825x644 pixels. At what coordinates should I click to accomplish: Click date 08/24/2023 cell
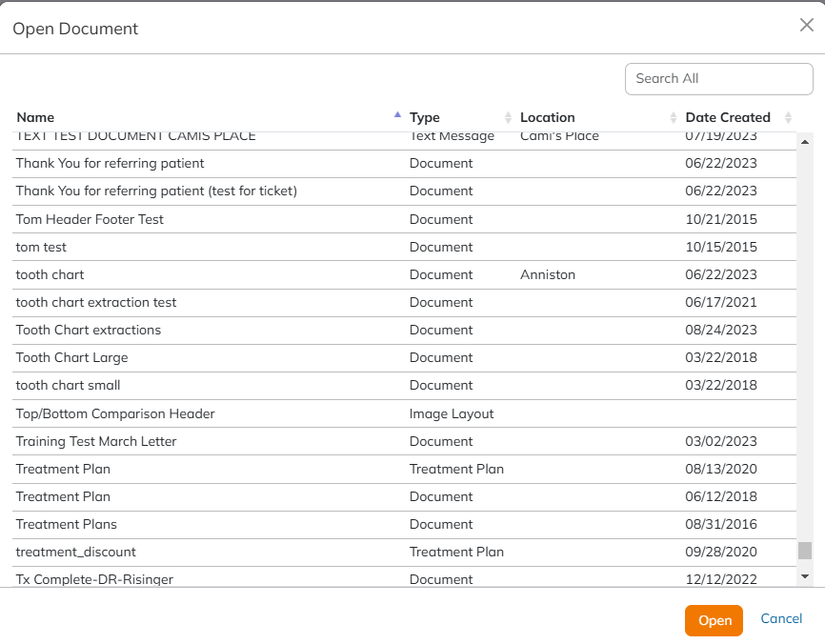click(x=721, y=330)
